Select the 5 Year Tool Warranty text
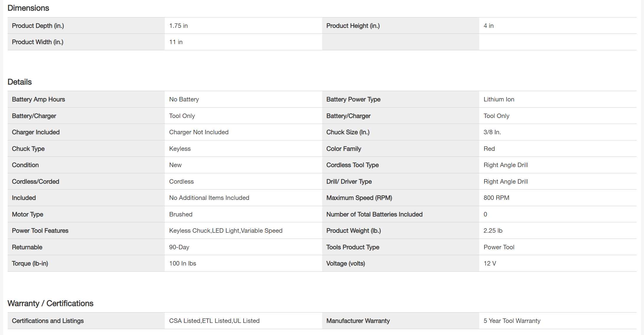This screenshot has height=335, width=644. tap(512, 321)
